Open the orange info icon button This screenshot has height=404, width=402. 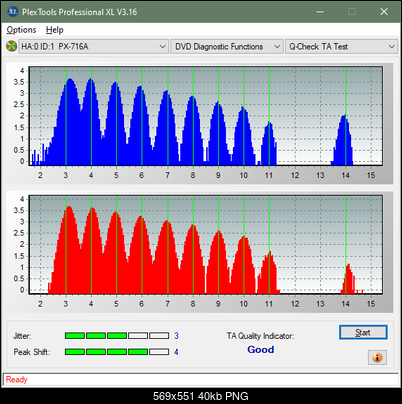pyautogui.click(x=377, y=358)
